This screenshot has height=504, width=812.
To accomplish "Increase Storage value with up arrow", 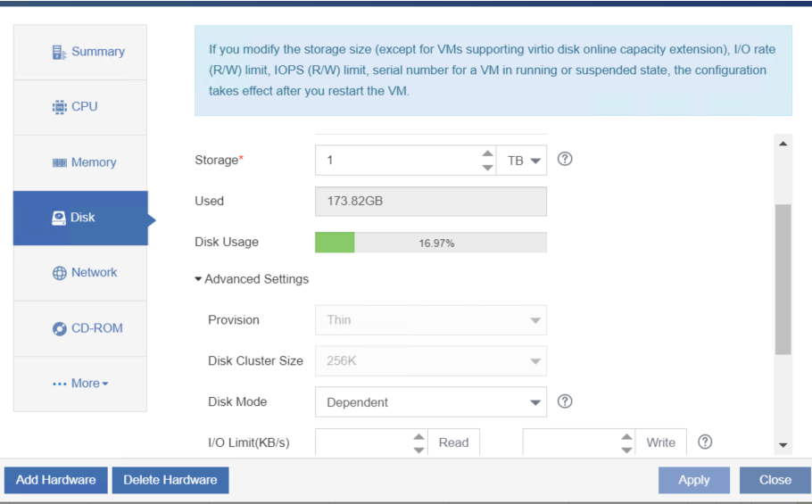I will coord(487,153).
